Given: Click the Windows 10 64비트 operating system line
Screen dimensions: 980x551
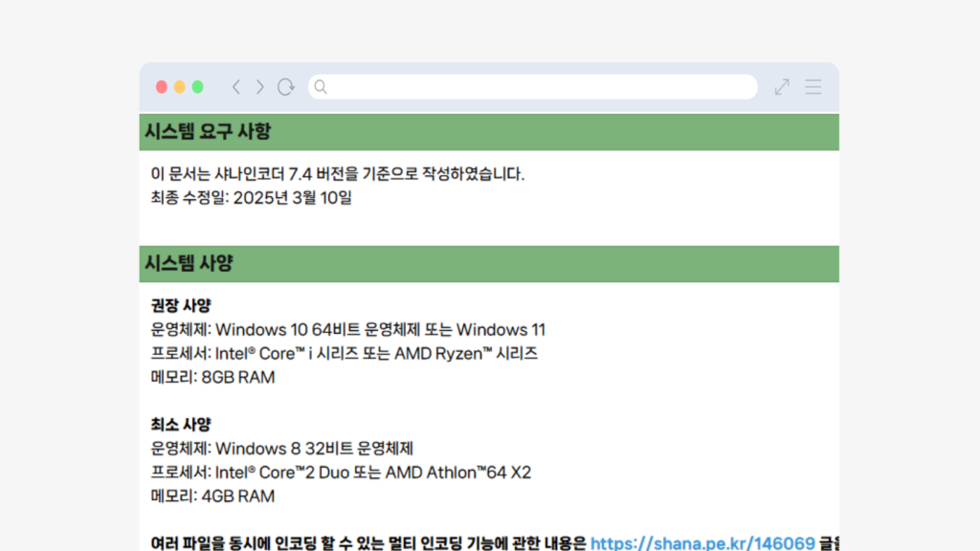Looking at the screenshot, I should (x=347, y=330).
